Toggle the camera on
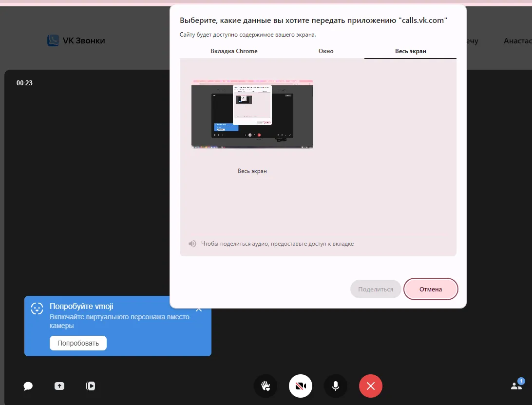 click(301, 386)
